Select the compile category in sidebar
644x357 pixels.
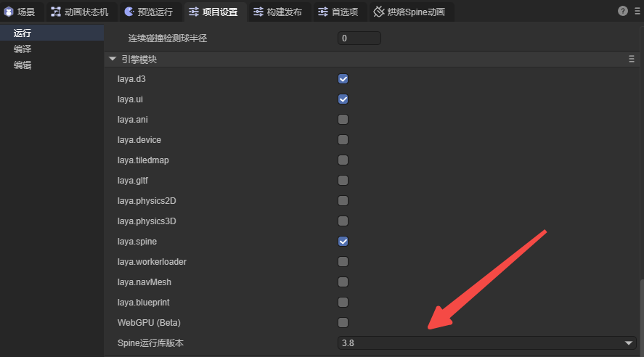23,49
